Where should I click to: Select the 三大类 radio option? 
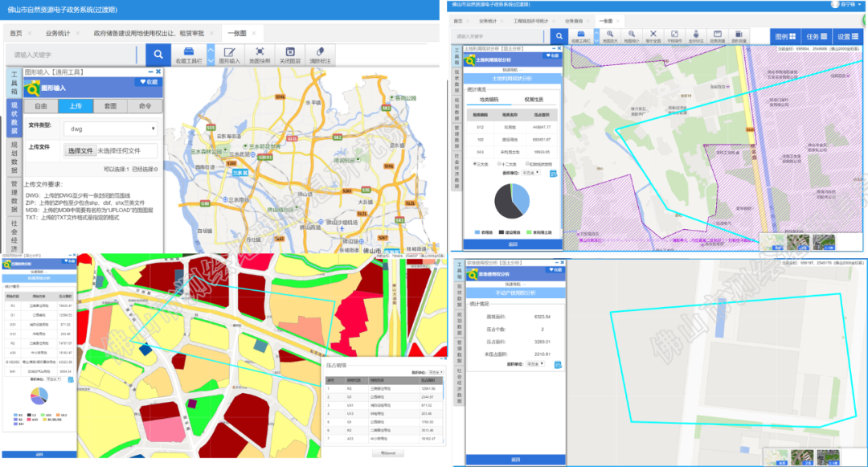474,164
